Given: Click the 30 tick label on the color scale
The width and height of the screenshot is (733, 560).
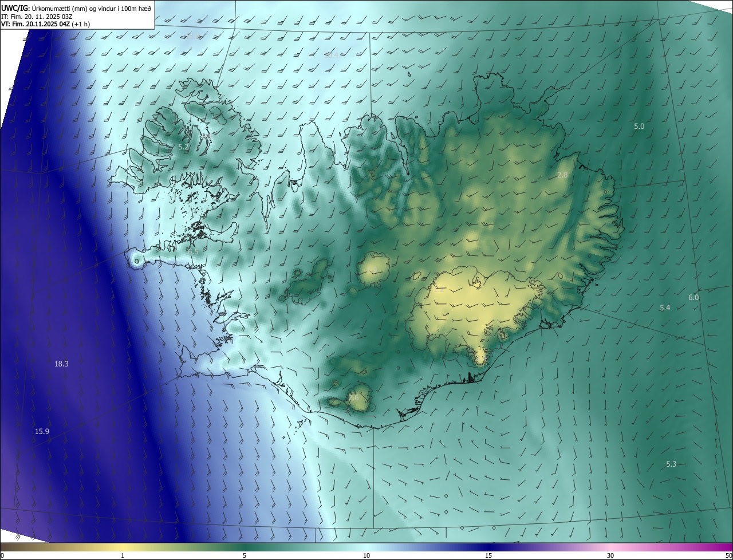Looking at the screenshot, I should (610, 555).
